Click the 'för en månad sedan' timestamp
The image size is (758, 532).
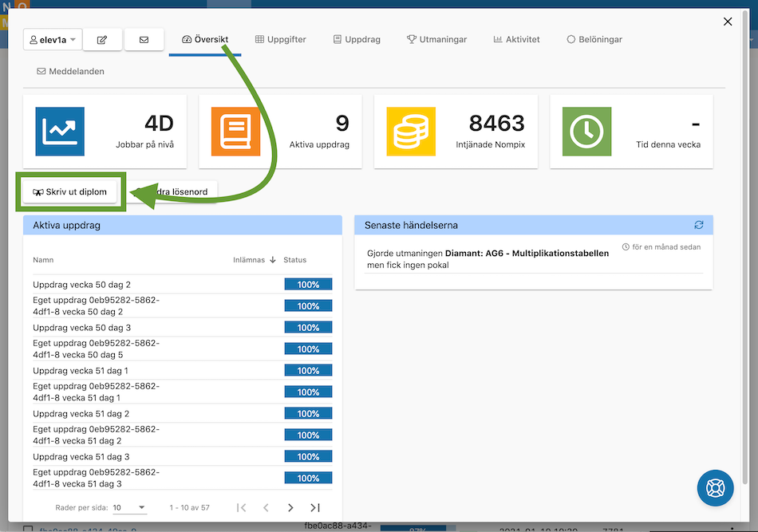pos(661,247)
